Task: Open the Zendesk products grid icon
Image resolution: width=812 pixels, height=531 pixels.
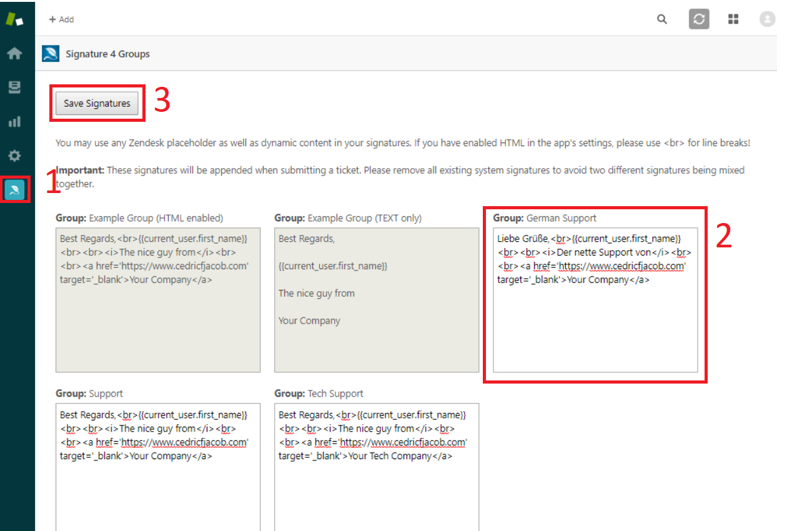Action: (733, 19)
